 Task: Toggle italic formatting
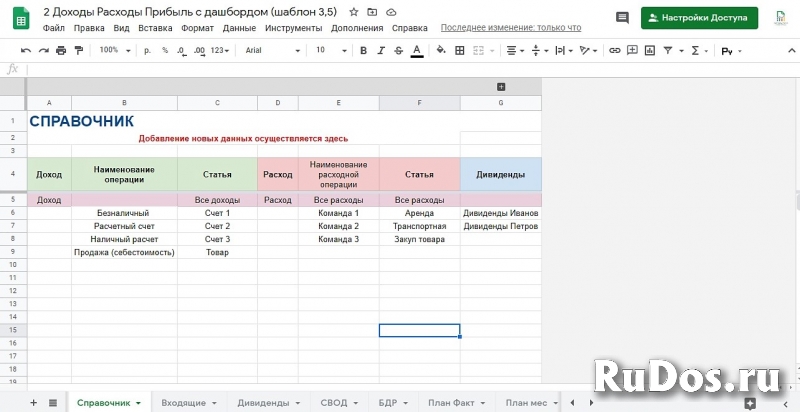(x=381, y=50)
